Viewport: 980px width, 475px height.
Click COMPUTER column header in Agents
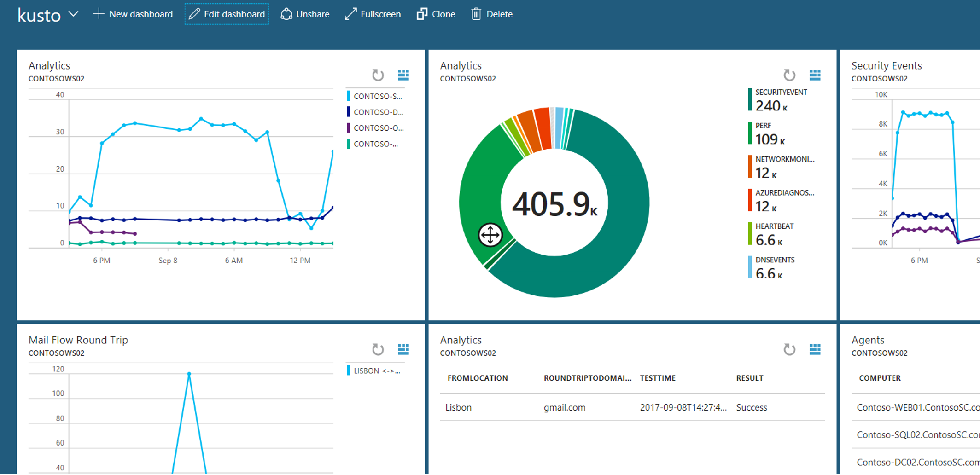point(880,378)
